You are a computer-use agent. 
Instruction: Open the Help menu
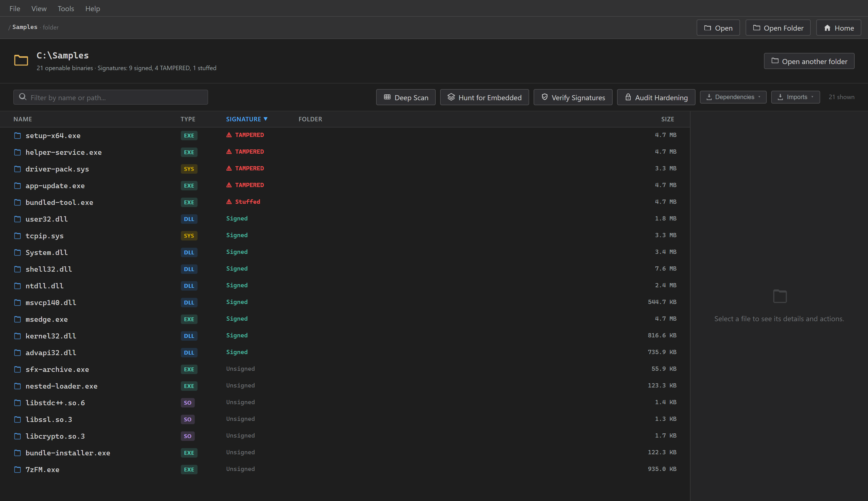coord(93,9)
